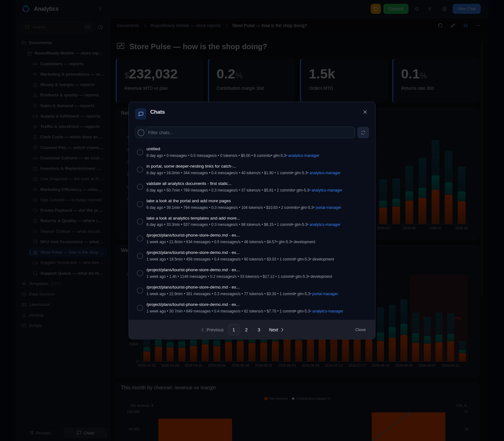Click the Analytics logo icon
Viewport: 504px width, 441px height.
coord(26,9)
